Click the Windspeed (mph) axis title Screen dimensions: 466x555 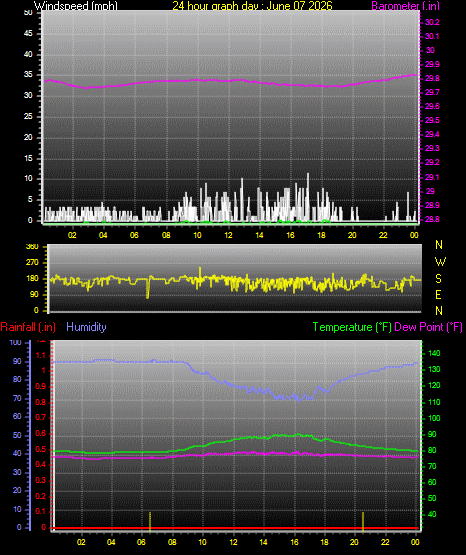pos(75,5)
